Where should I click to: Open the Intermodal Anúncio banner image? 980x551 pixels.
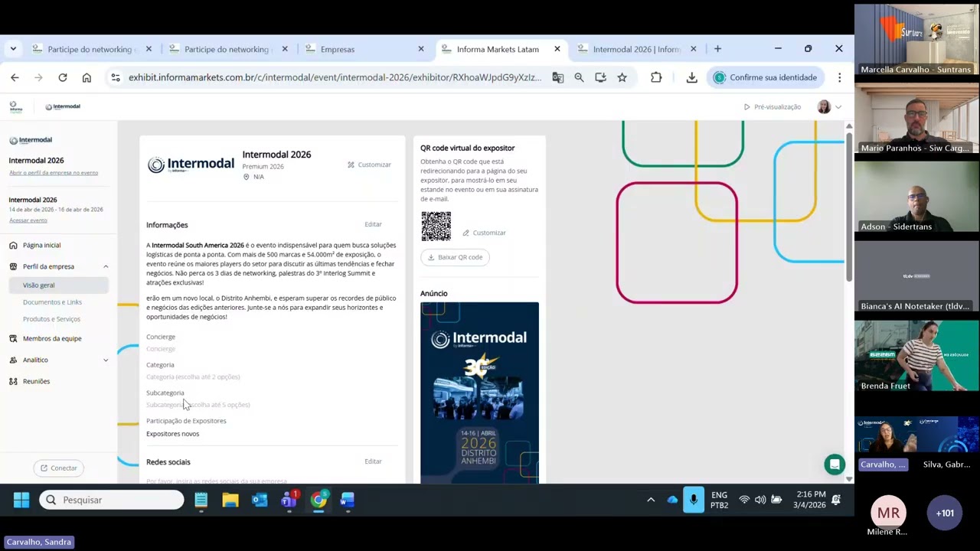(x=479, y=393)
